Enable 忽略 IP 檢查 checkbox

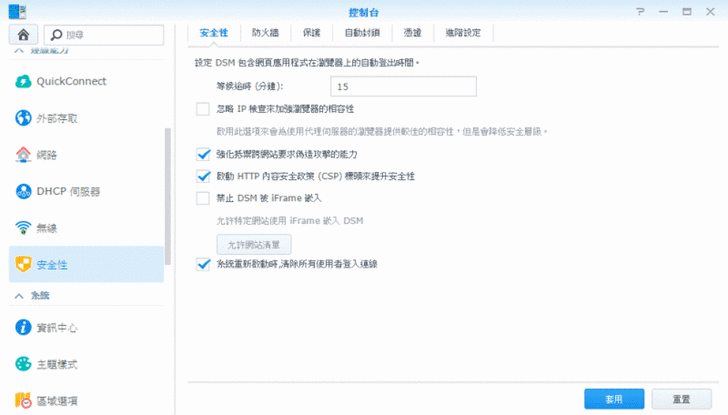pyautogui.click(x=204, y=108)
